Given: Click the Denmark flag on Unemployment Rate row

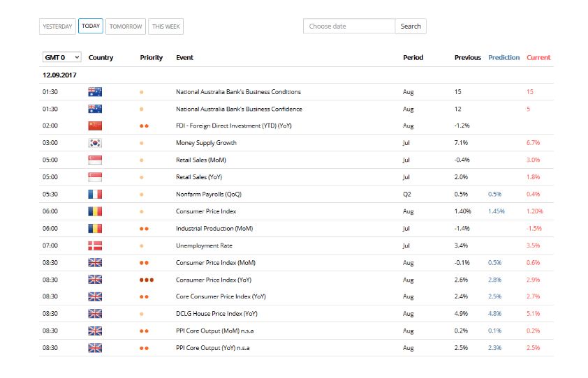Looking at the screenshot, I should pos(95,245).
